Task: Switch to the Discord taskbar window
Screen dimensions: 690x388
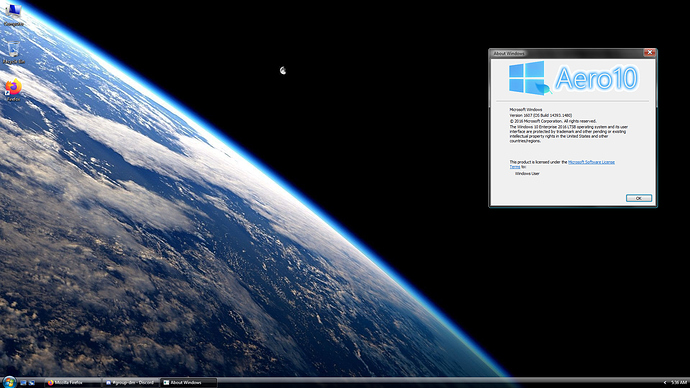Action: (131, 383)
